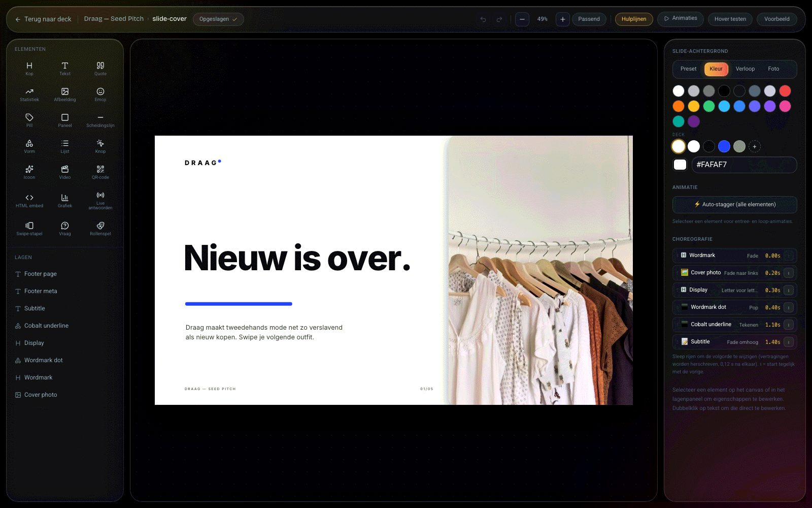Select the Display layer in Lagen
This screenshot has width=812, height=508.
65,343
